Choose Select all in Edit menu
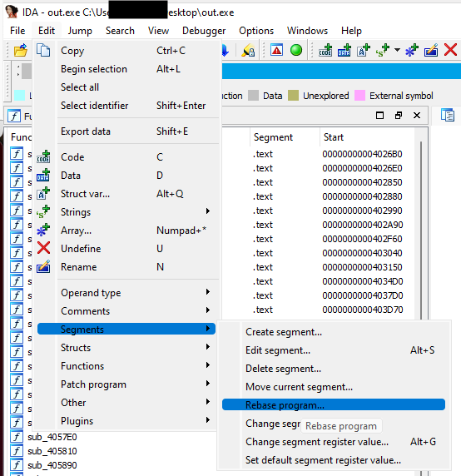Image resolution: width=461 pixels, height=476 pixels. click(126, 87)
